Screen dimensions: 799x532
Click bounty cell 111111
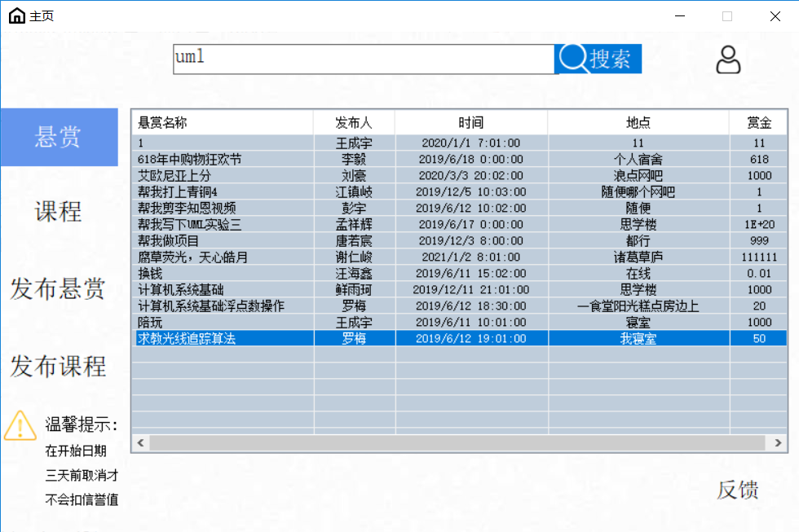[759, 257]
